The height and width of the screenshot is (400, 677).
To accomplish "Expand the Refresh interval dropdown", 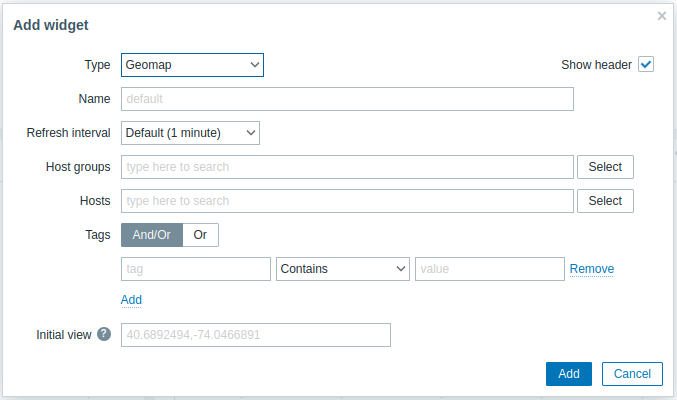I will pyautogui.click(x=190, y=132).
